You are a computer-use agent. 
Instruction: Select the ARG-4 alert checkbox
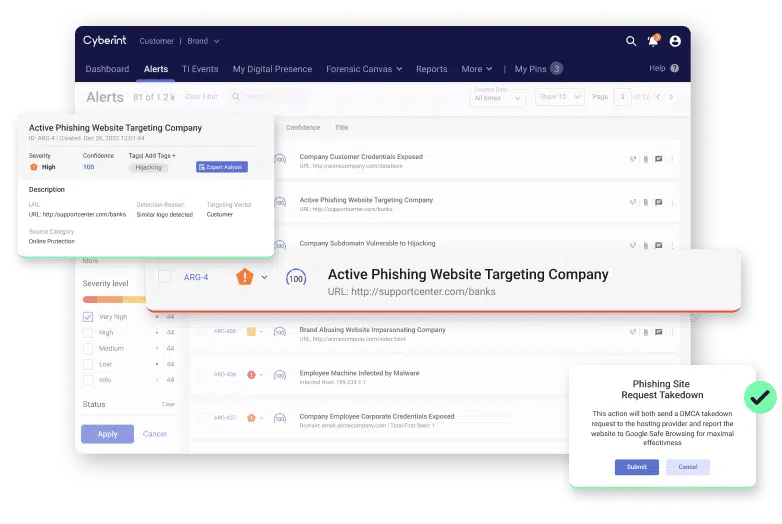165,277
